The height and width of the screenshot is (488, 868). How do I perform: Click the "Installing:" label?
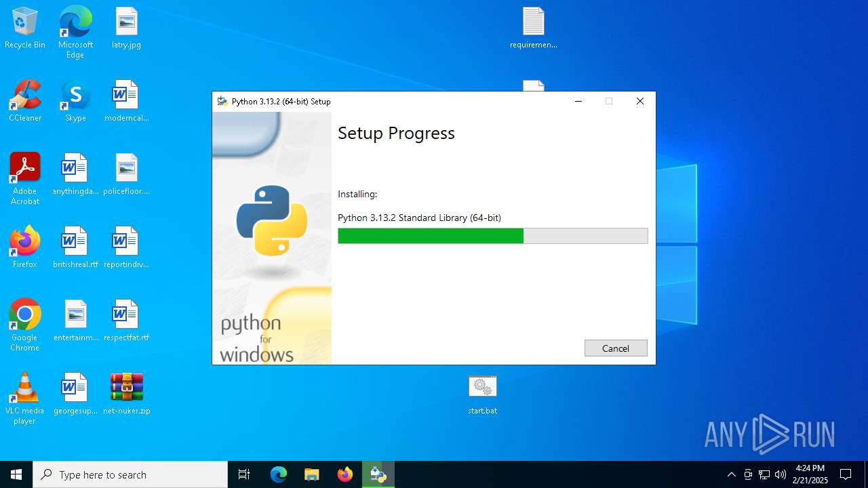click(x=357, y=194)
